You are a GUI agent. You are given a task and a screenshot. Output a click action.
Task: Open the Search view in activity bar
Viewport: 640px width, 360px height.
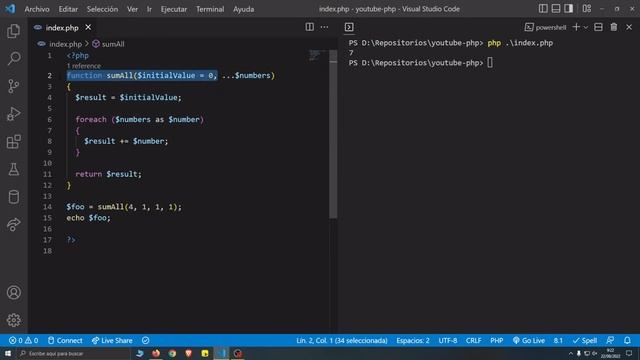tap(13, 58)
